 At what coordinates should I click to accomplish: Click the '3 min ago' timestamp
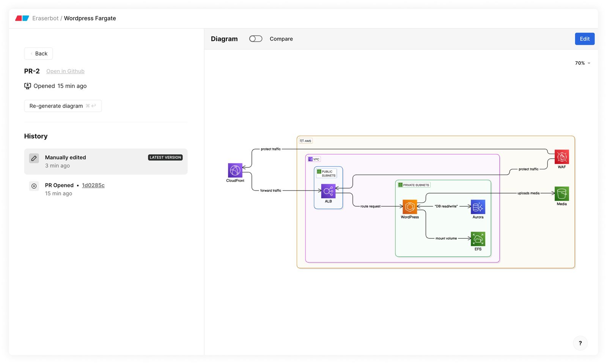(57, 166)
